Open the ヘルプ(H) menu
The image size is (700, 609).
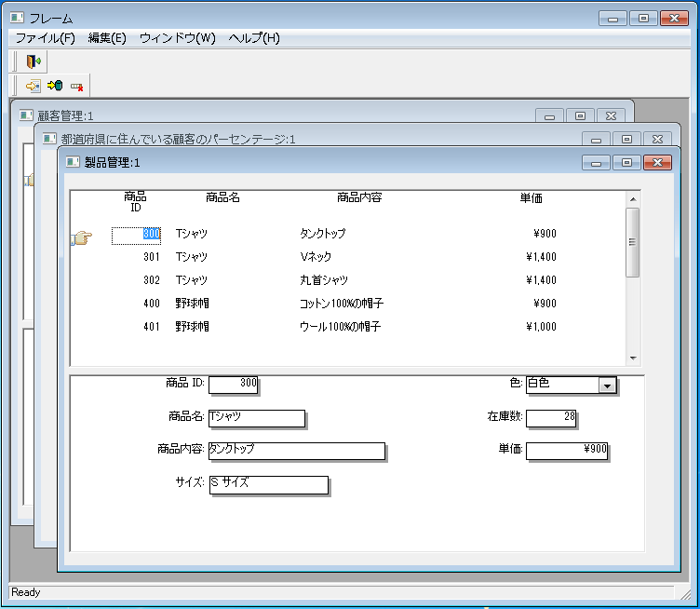coord(254,38)
